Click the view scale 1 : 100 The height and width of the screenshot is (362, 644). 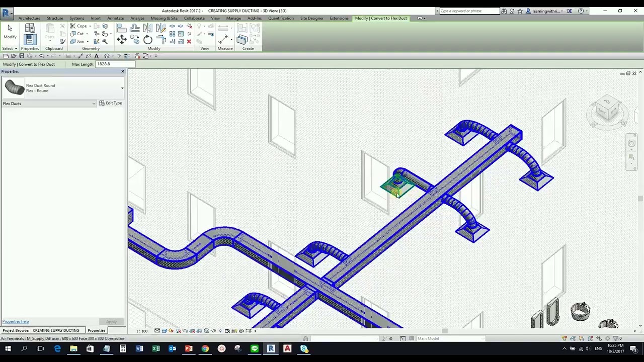tap(142, 331)
